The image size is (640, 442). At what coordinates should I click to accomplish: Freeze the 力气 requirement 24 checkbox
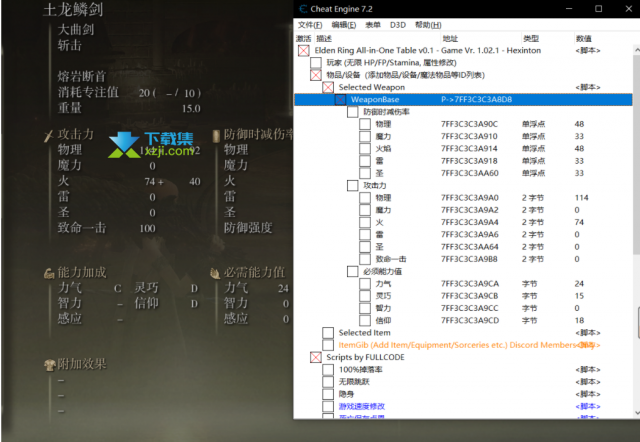click(365, 284)
